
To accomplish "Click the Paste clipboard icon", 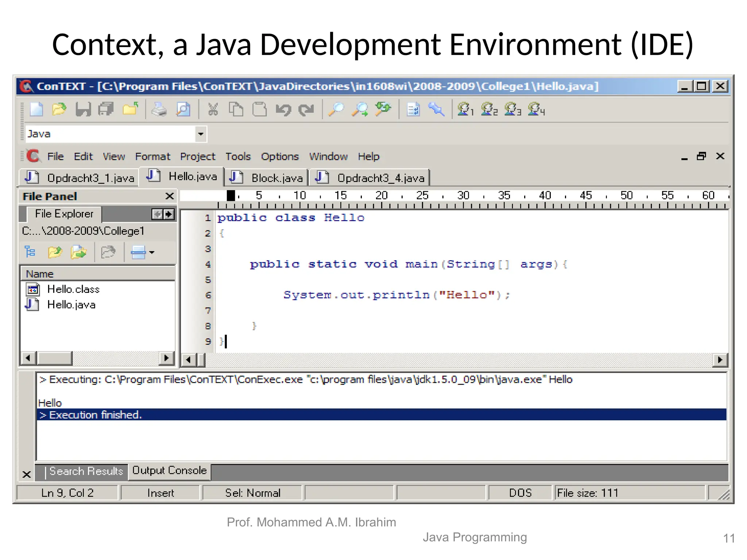I will coord(260,109).
